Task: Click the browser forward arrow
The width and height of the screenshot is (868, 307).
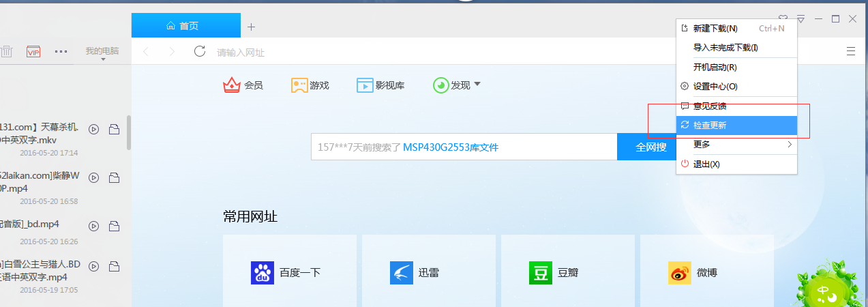Action: [172, 52]
